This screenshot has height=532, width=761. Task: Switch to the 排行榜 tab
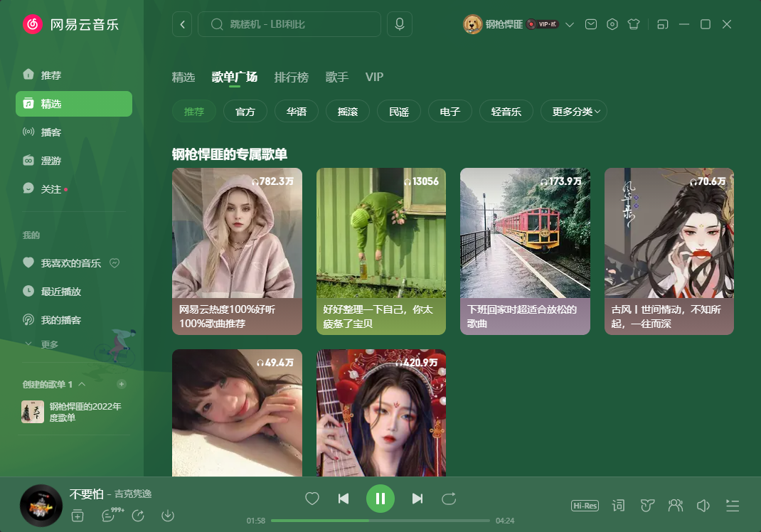pyautogui.click(x=291, y=78)
